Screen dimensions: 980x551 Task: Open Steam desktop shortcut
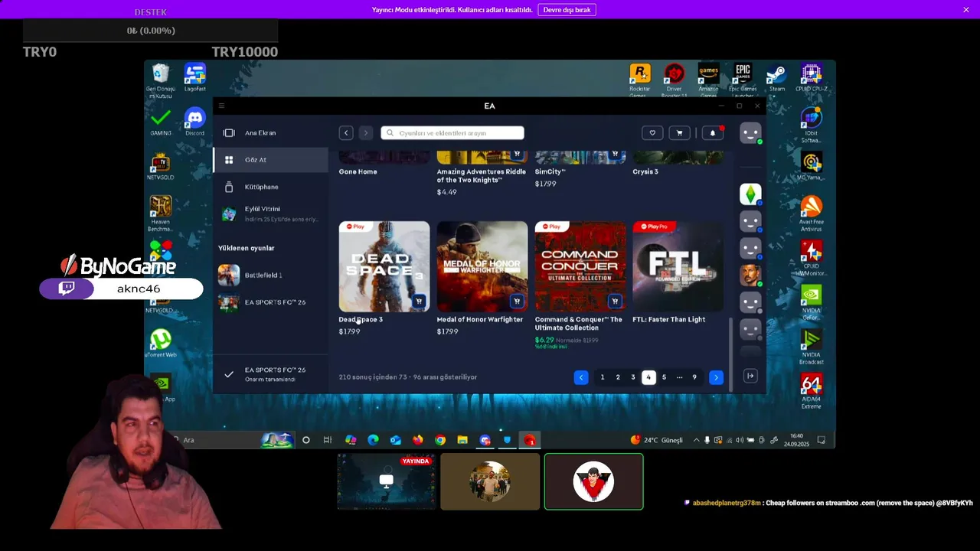776,78
